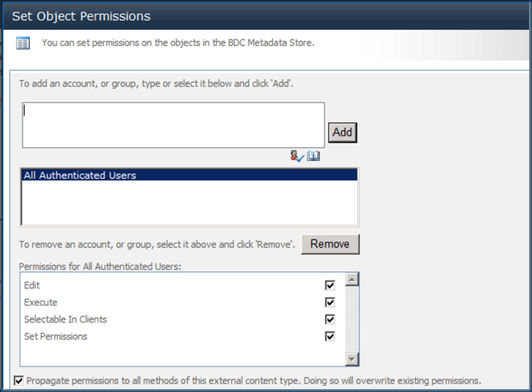
Task: Select All Authenticated Users in list
Action: point(80,176)
